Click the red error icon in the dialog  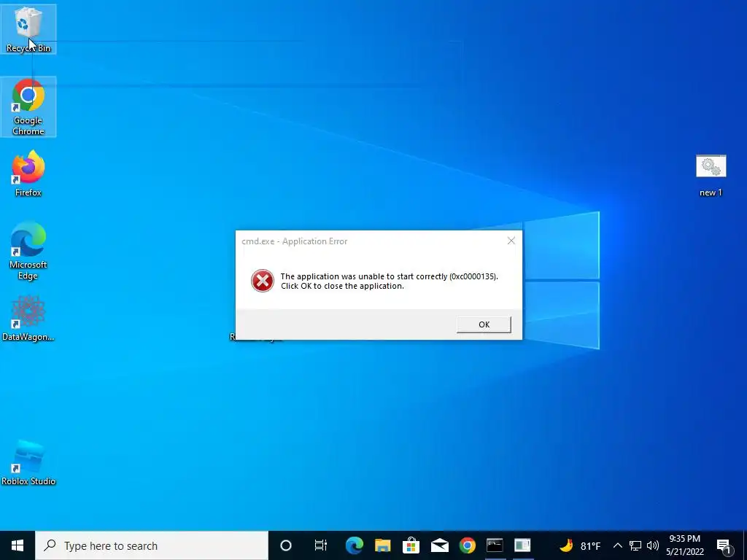pyautogui.click(x=263, y=281)
